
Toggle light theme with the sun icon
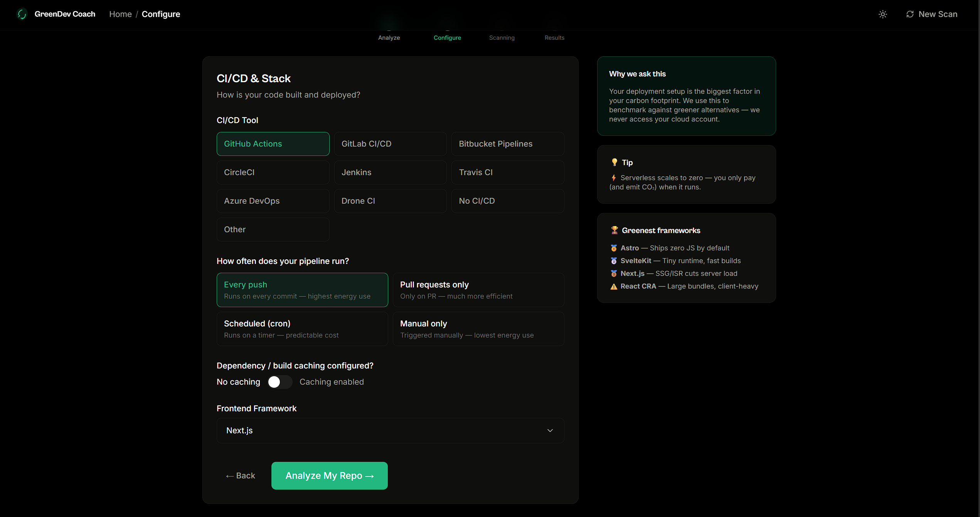[882, 14]
